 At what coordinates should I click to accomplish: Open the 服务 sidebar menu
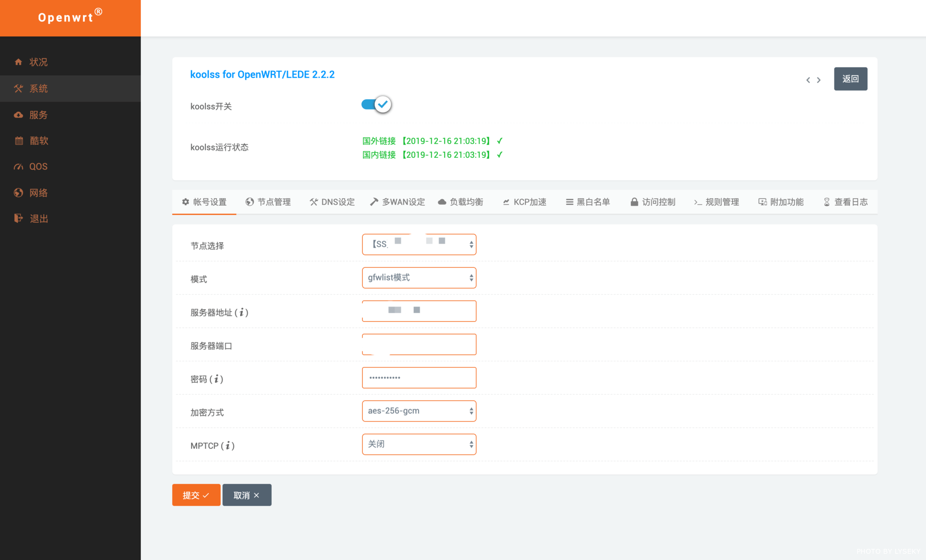(x=70, y=115)
